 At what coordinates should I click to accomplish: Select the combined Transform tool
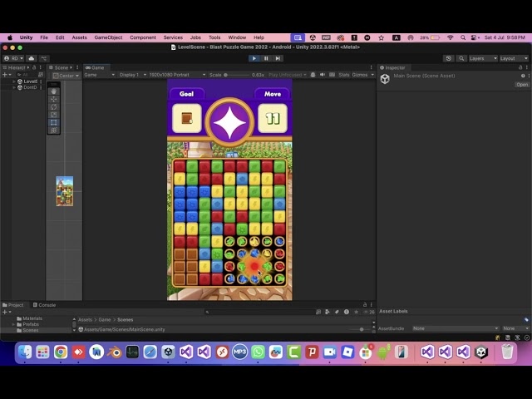point(53,131)
